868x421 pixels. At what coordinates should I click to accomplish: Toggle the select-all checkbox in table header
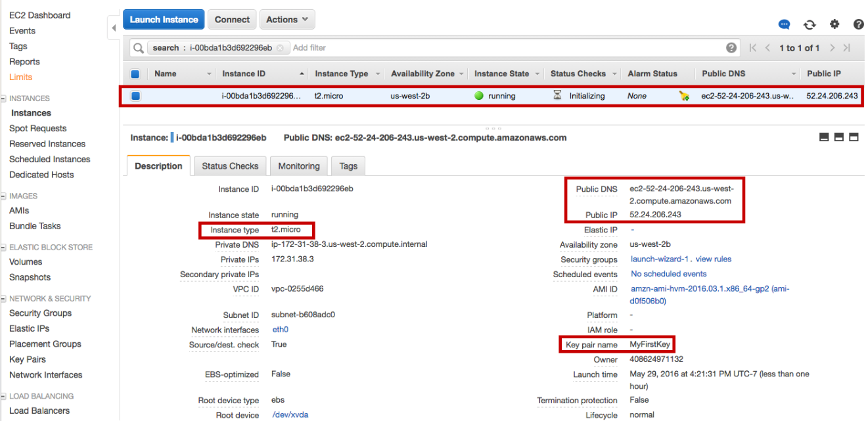tap(135, 74)
